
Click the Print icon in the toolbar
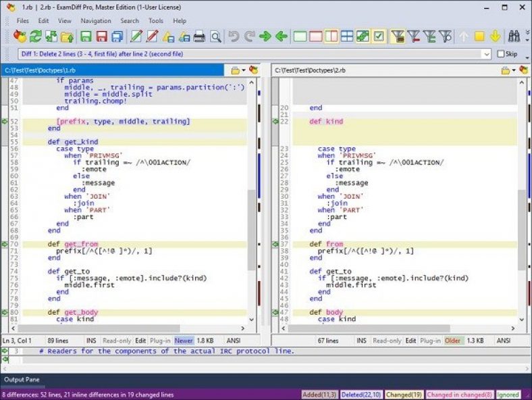pos(199,36)
